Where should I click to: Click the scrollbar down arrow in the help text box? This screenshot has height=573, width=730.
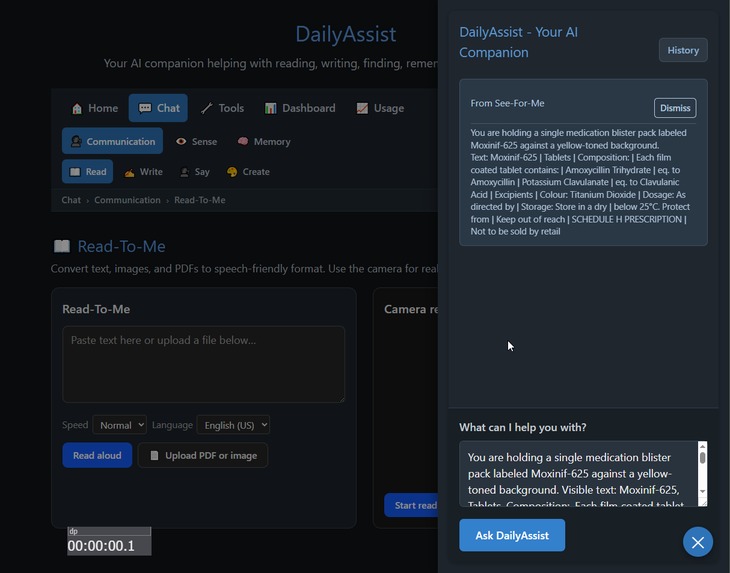click(x=703, y=492)
